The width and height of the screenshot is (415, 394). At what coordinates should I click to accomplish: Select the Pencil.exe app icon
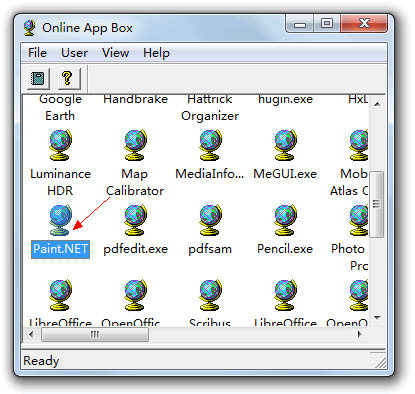pyautogui.click(x=285, y=220)
